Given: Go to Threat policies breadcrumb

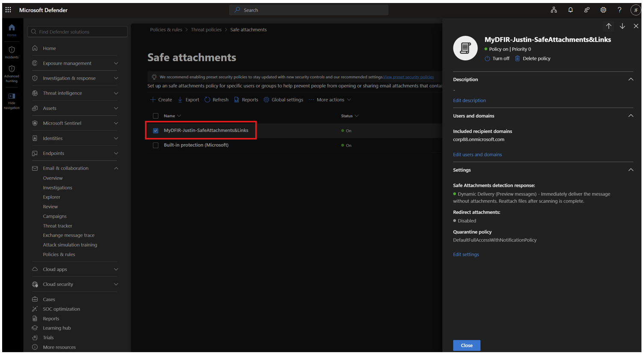Looking at the screenshot, I should 206,30.
